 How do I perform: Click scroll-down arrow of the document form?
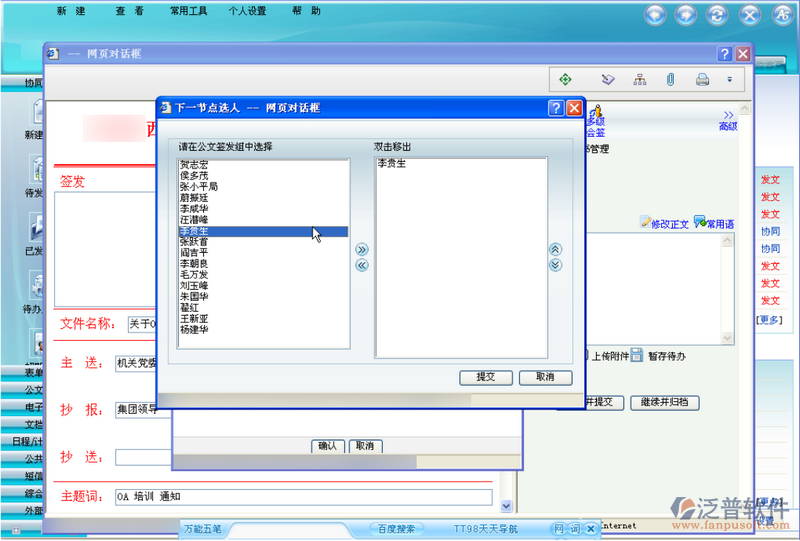pos(506,506)
